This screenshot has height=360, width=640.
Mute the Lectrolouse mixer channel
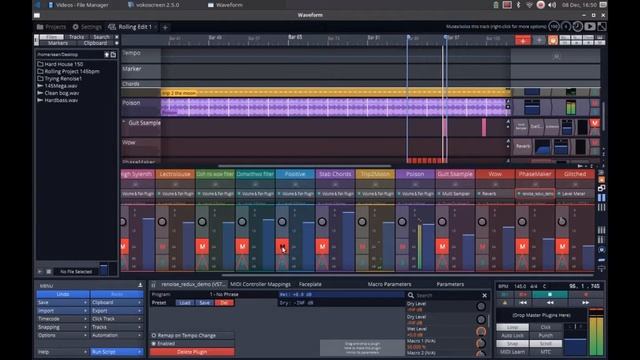[162, 246]
